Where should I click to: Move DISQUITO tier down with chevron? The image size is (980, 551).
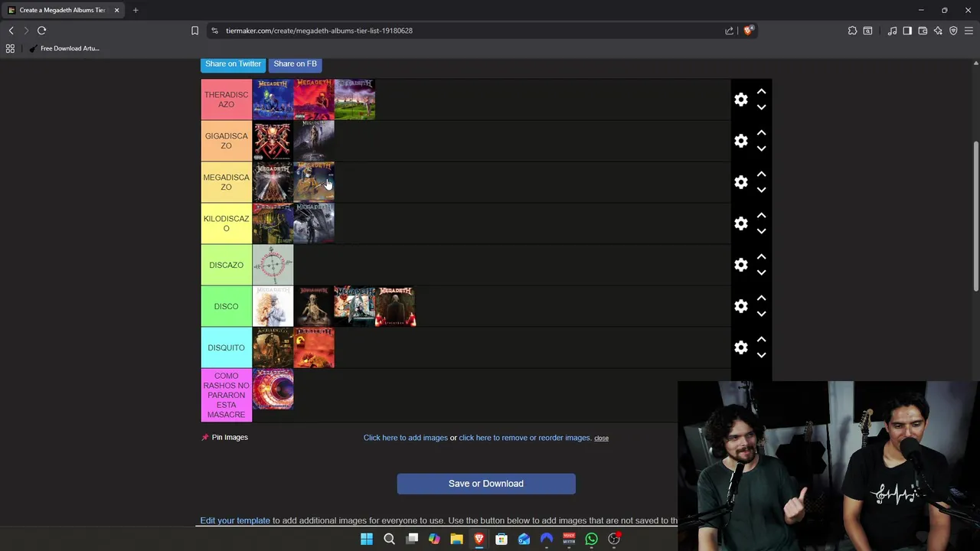pos(761,356)
